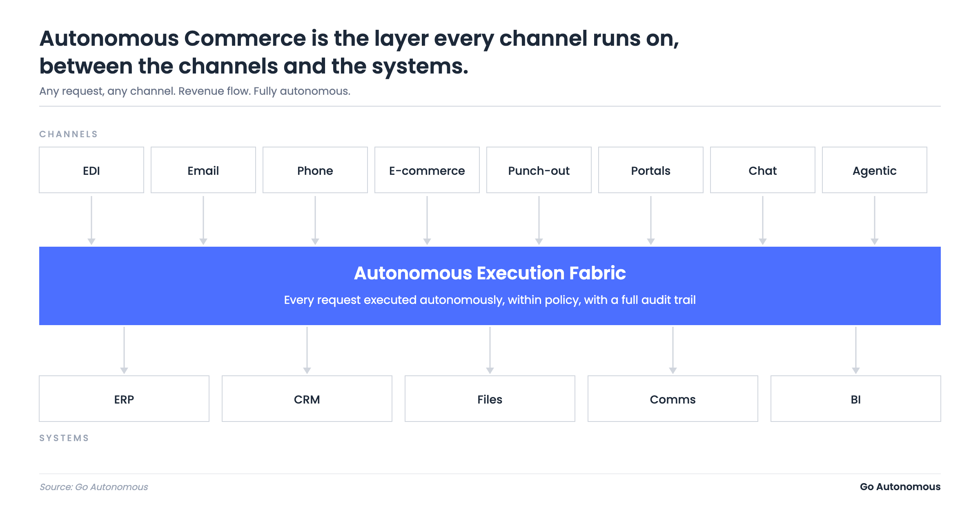Image resolution: width=980 pixels, height=513 pixels.
Task: Click the ERP system box
Action: [x=124, y=399]
